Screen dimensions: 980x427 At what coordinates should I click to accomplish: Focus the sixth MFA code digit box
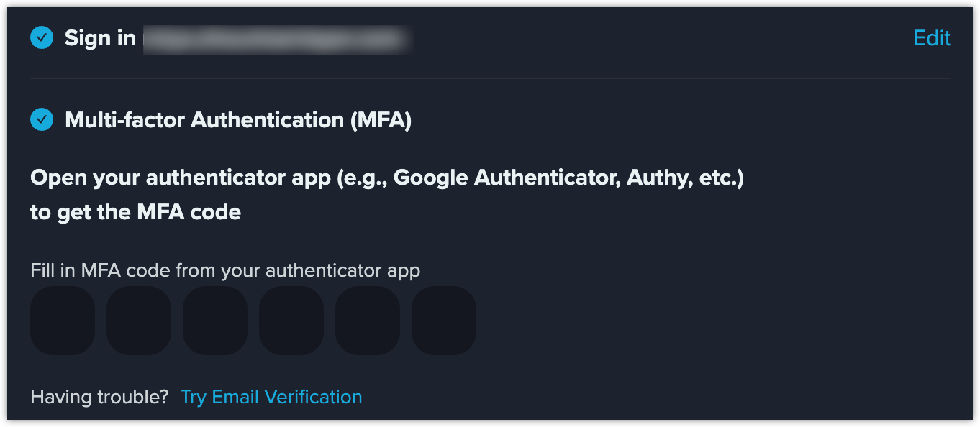(444, 321)
